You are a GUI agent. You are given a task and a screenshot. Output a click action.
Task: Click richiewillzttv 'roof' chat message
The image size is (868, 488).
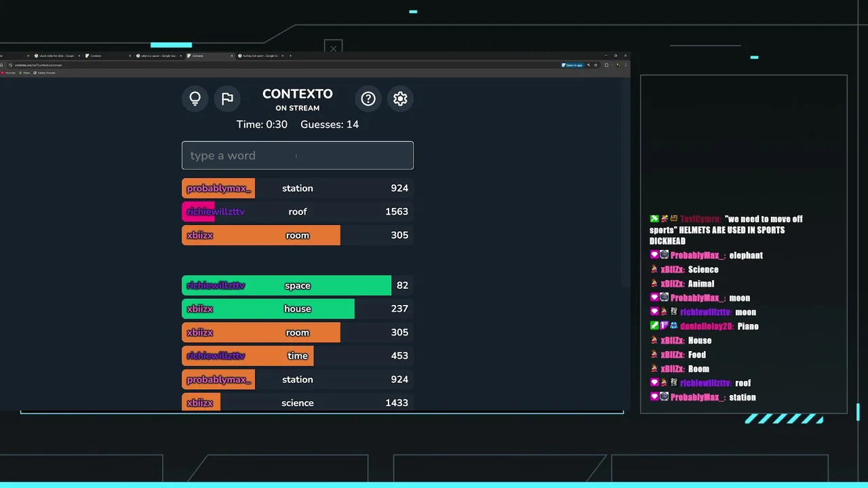[700, 384]
